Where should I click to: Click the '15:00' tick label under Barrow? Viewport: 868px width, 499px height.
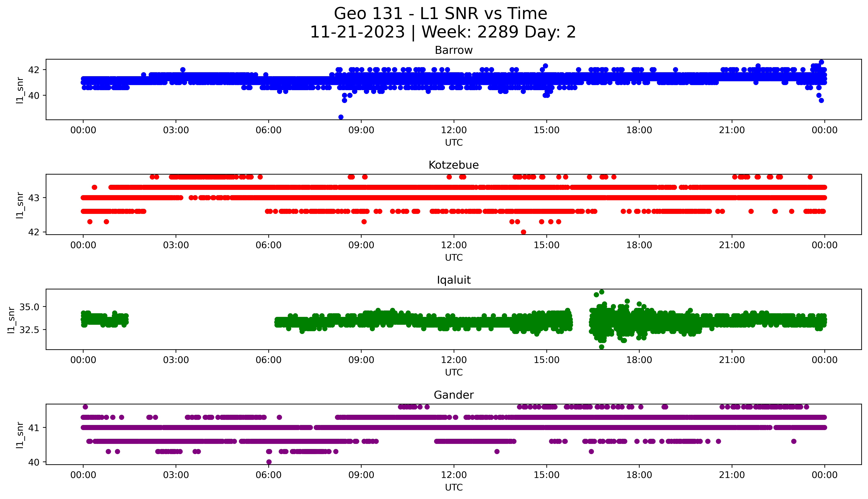coord(547,130)
